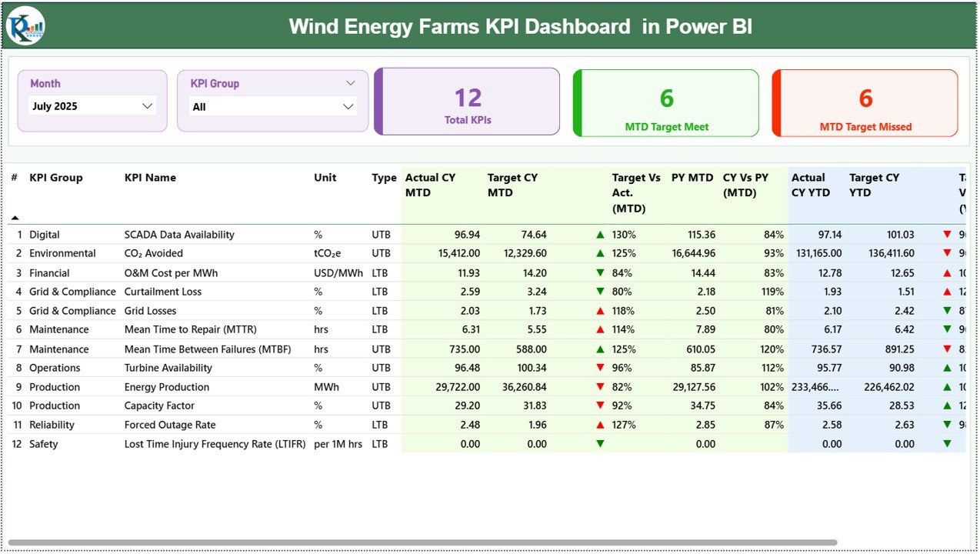Click green up arrow on CO₂ Avoided row
Viewport: 980px width, 554px height.
coord(599,253)
